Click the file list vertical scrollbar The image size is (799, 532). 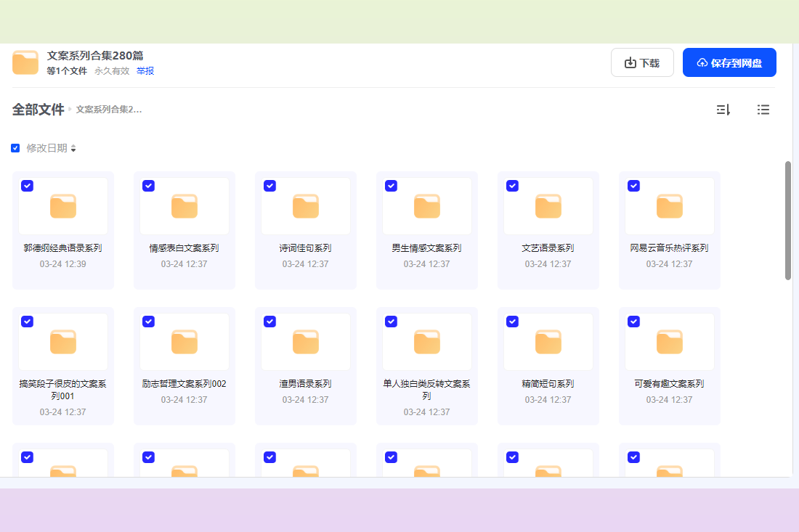(788, 221)
